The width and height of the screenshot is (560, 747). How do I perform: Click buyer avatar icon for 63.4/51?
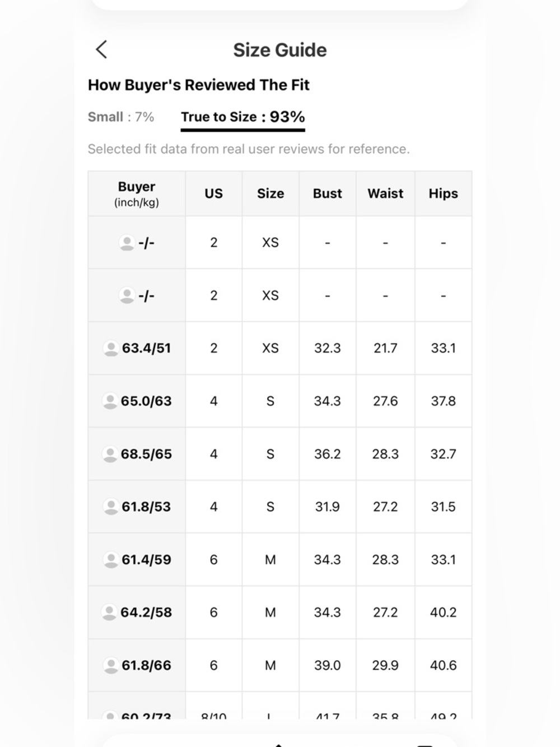tap(111, 348)
